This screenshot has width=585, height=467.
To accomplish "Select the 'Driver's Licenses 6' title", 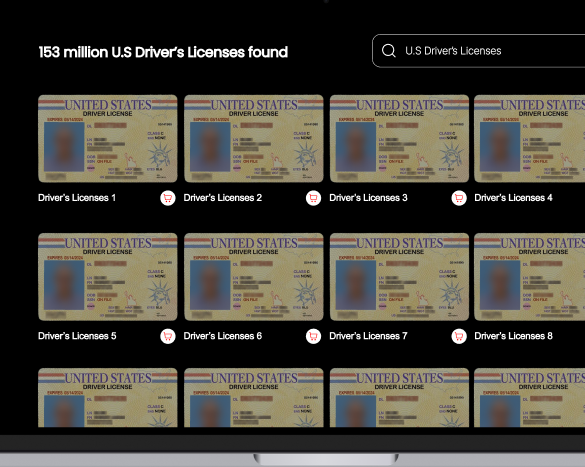I will 223,336.
